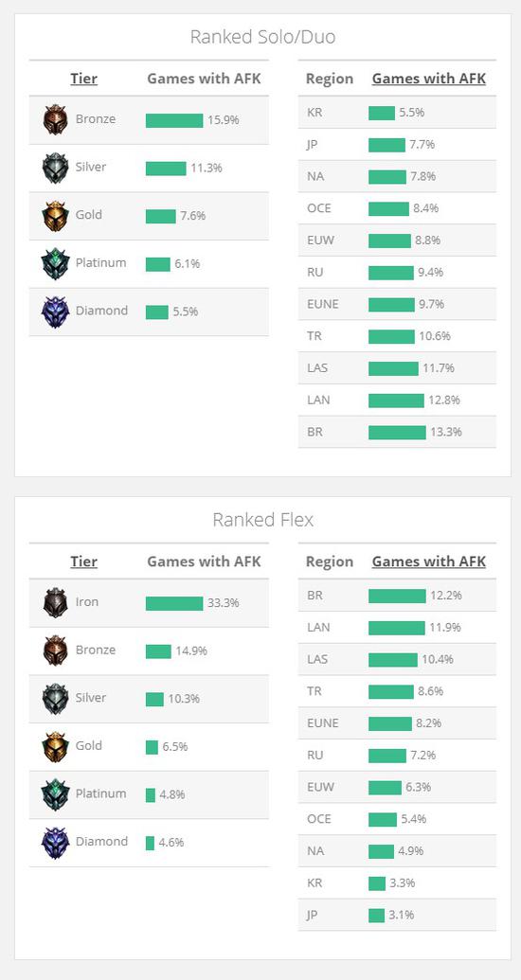
Task: Click the Diamond rank emblem in Solo/Duo
Action: pos(56,312)
